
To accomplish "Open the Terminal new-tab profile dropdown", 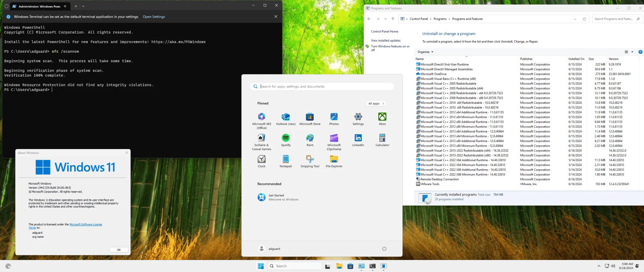I will coord(83,6).
